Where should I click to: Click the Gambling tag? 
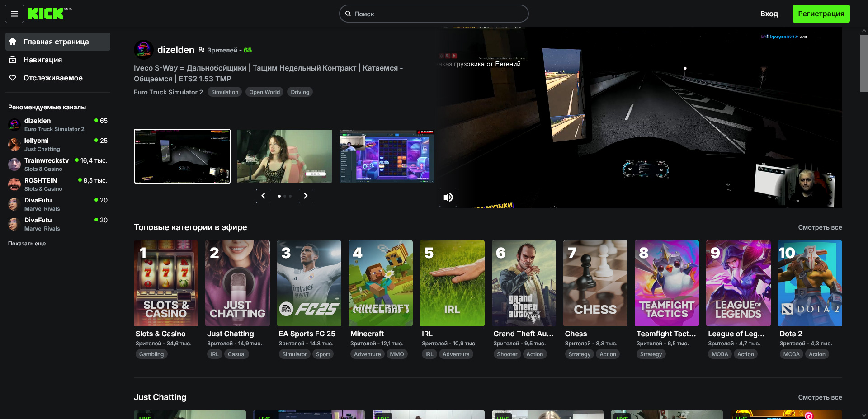[x=151, y=354]
